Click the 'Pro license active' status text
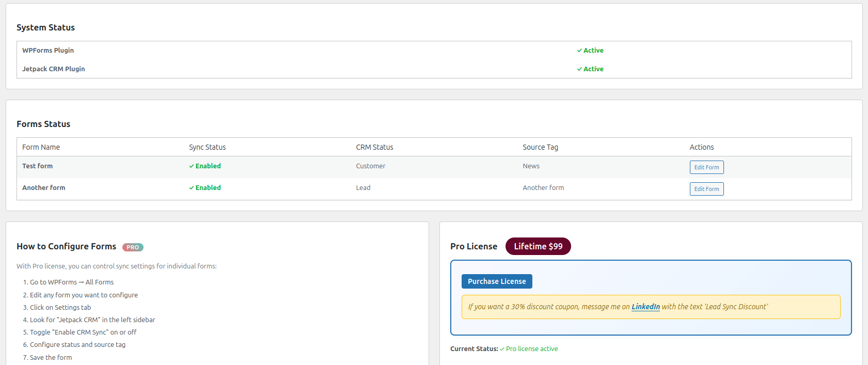The image size is (868, 365). (532, 349)
